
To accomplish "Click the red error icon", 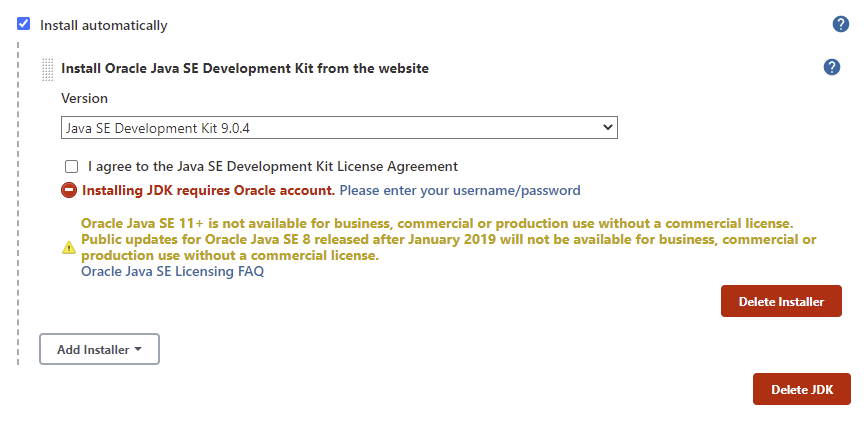I will (69, 191).
